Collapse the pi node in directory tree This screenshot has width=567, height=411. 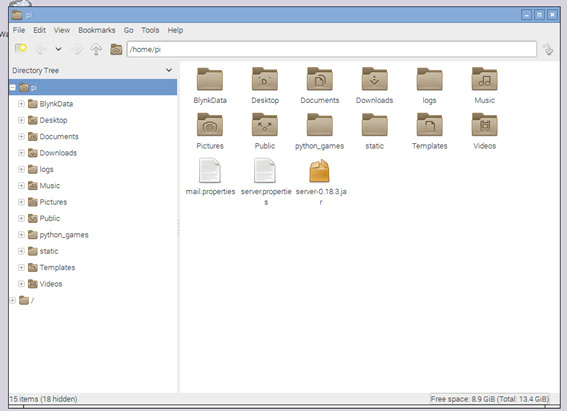point(13,87)
